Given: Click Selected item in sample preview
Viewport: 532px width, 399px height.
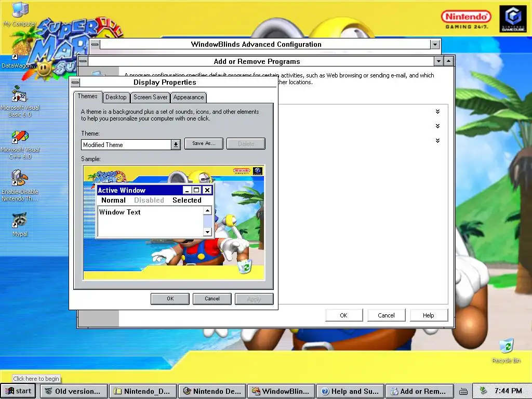Looking at the screenshot, I should click(x=187, y=200).
